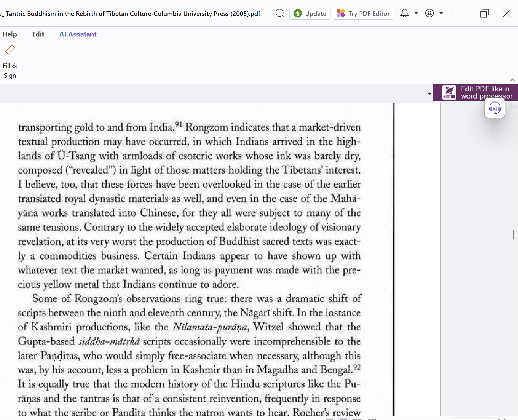Expand the notification bell dropdown arrow
Image resolution: width=518 pixels, height=420 pixels.
(x=416, y=13)
